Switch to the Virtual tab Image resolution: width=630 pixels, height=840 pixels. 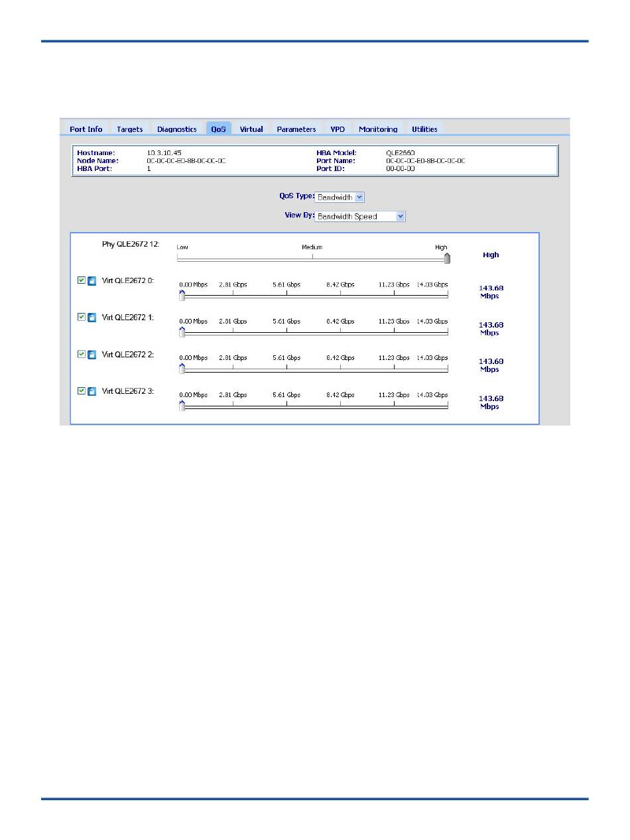tap(251, 129)
